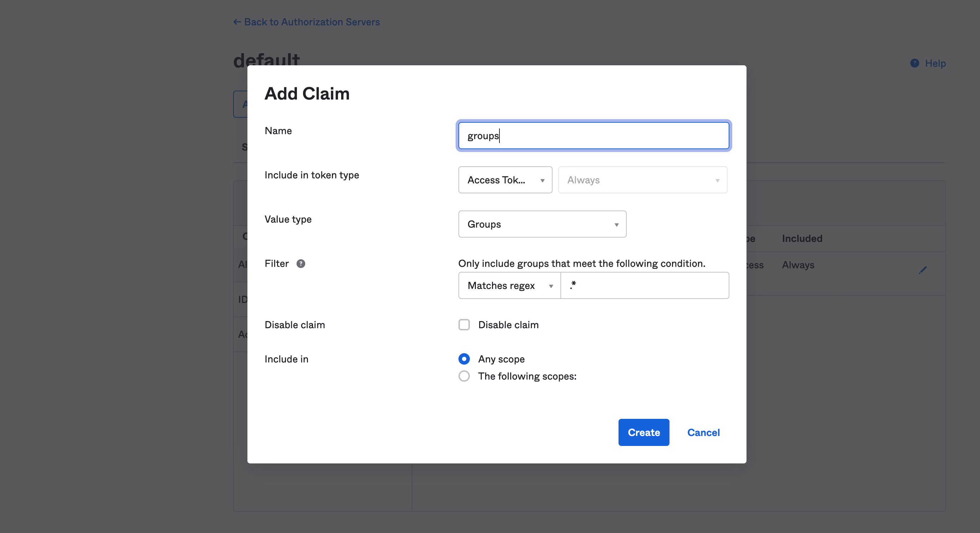This screenshot has width=980, height=533.
Task: Open the Access Token type dropdown
Action: point(505,180)
